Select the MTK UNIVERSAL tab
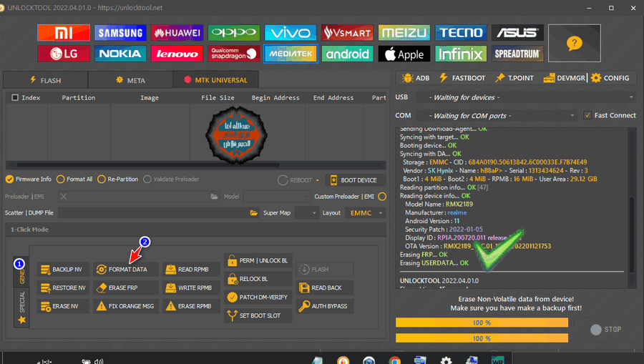 click(215, 80)
